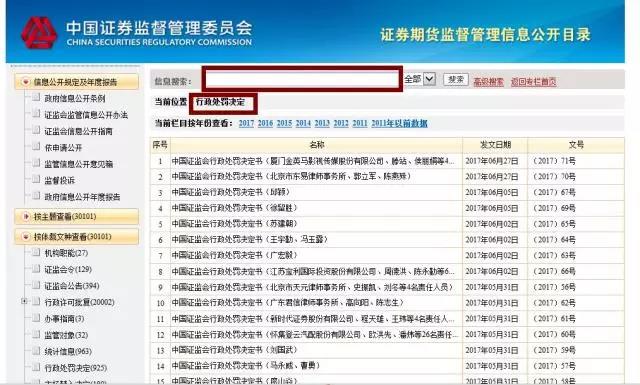Click document icon beside 统计信息(963)

click(x=36, y=351)
